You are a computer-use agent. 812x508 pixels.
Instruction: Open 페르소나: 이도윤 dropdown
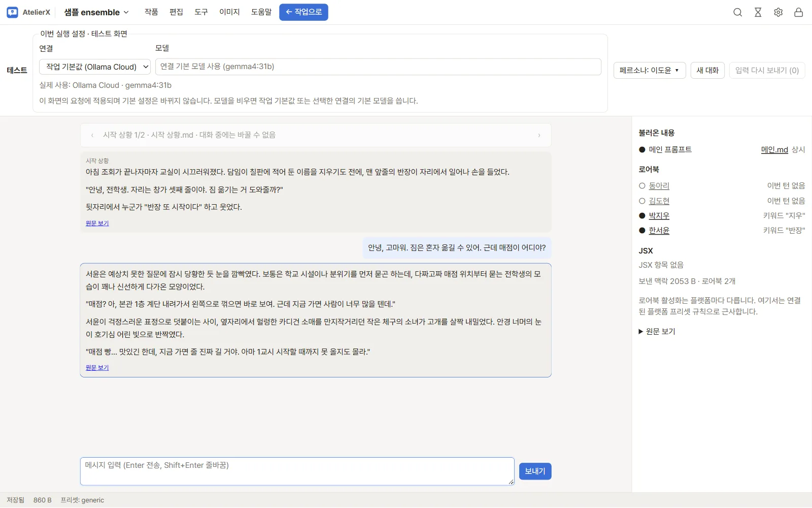coord(650,70)
